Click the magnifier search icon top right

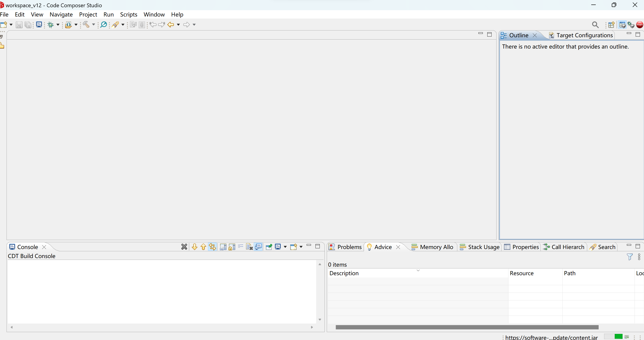tap(595, 25)
